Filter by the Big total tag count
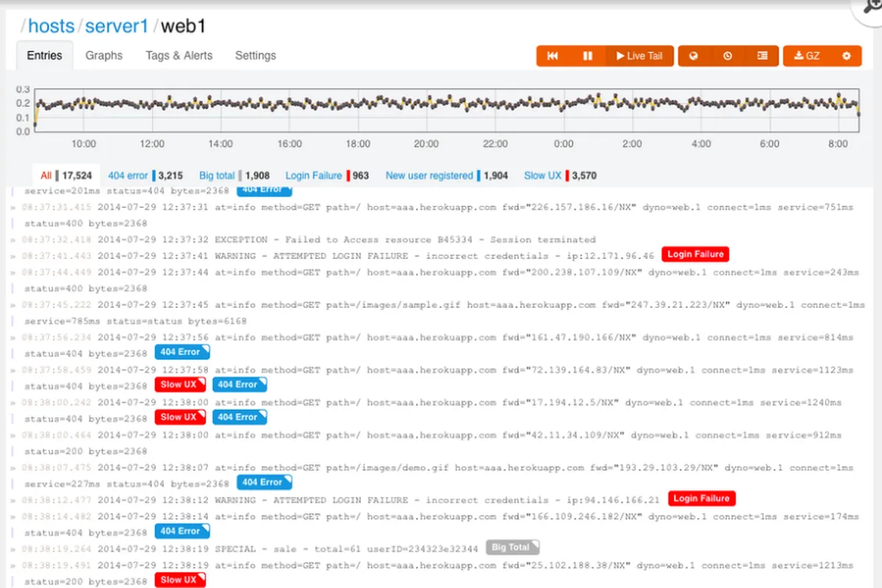This screenshot has height=588, width=882. click(x=234, y=176)
